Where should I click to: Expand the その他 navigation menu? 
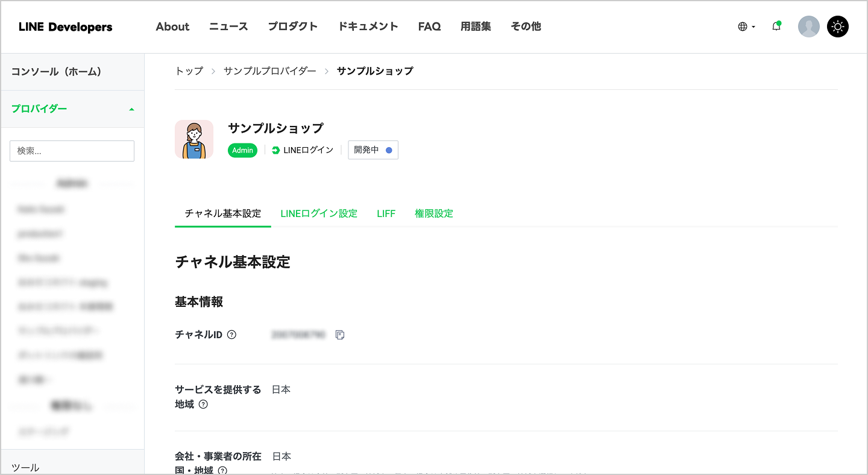[526, 27]
